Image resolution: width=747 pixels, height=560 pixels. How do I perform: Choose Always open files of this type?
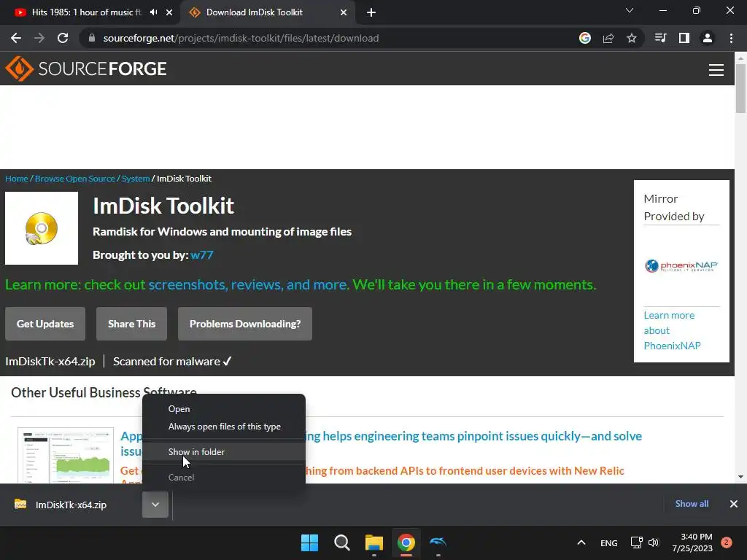pos(224,427)
